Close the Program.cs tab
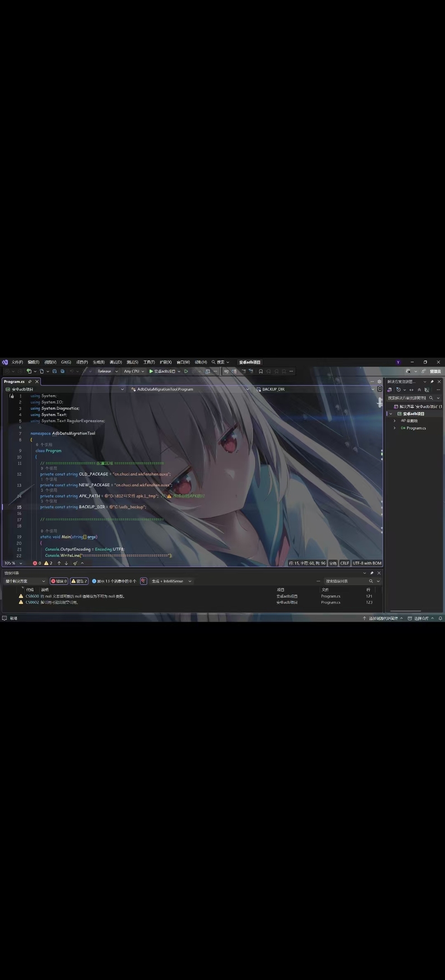Image resolution: width=445 pixels, height=980 pixels. coord(37,382)
